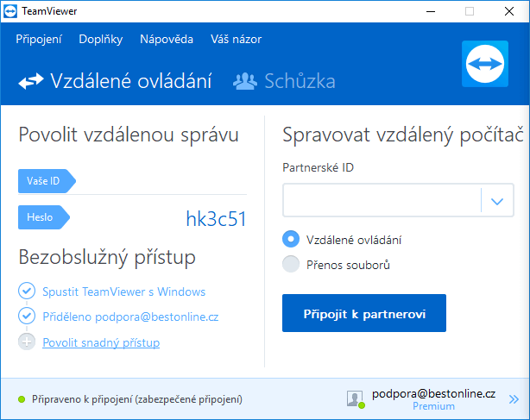Click the Premium license label
Screen dimensions: 530x420
pos(433,406)
